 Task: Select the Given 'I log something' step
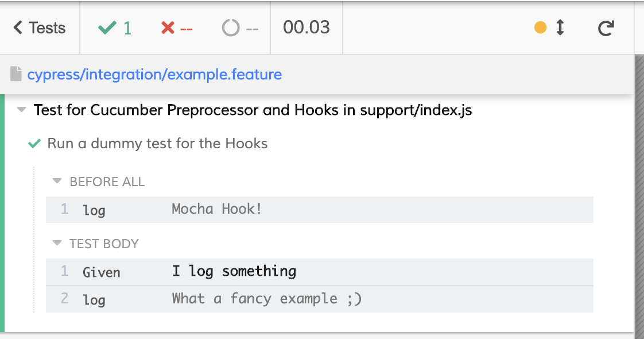[320, 272]
